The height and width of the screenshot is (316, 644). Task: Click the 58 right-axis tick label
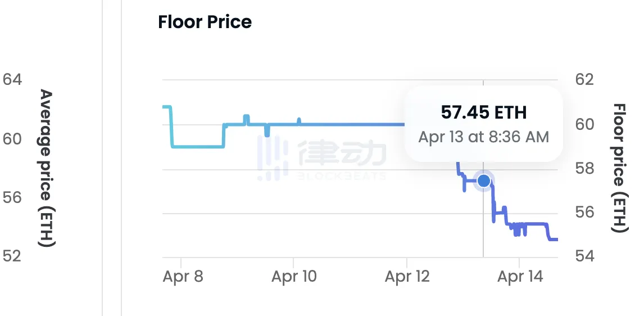click(584, 168)
